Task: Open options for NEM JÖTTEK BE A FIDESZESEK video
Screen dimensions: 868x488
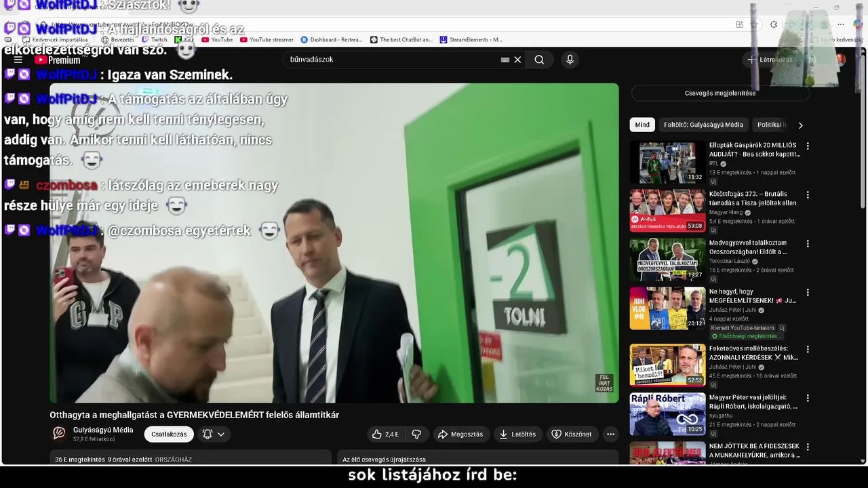Action: click(808, 447)
